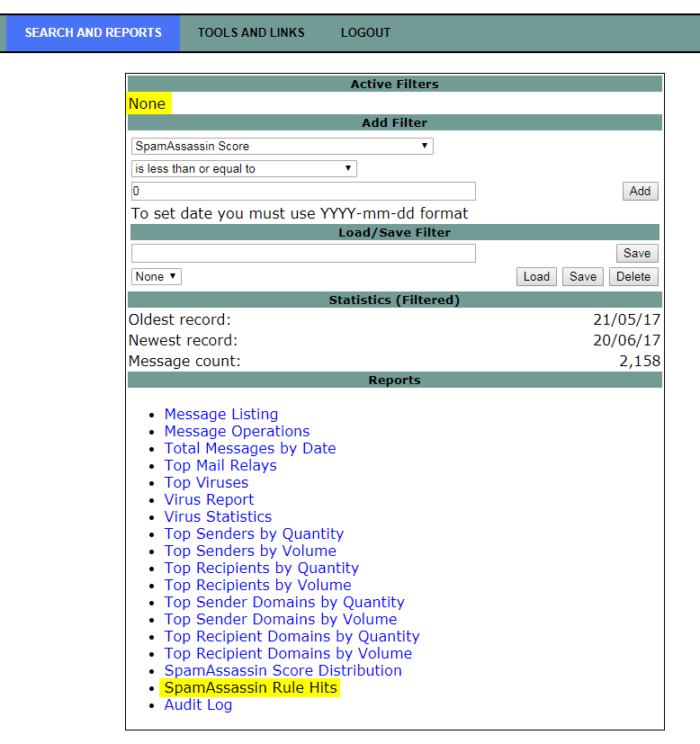The height and width of the screenshot is (744, 700).
Task: Open the Search and Reports tab
Action: click(x=93, y=32)
